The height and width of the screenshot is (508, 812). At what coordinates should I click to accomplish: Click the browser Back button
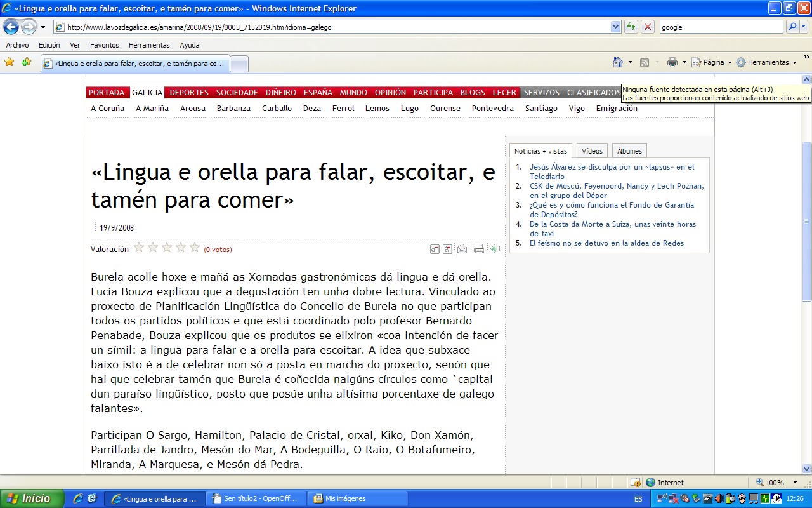[x=11, y=27]
